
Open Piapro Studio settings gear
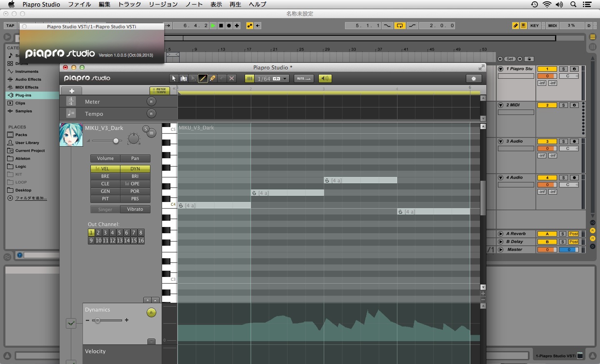point(474,78)
